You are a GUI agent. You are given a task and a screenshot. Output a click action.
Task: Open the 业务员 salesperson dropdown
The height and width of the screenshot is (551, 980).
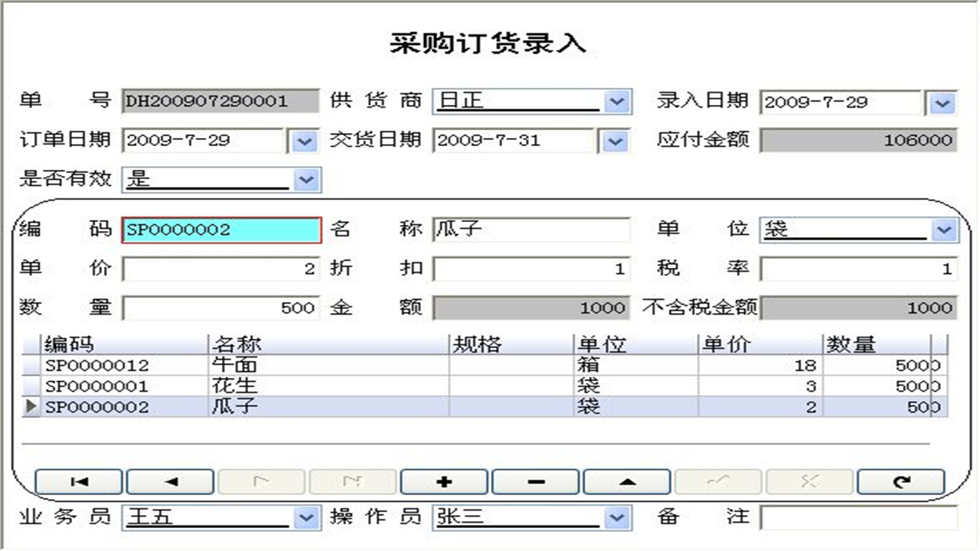click(306, 517)
